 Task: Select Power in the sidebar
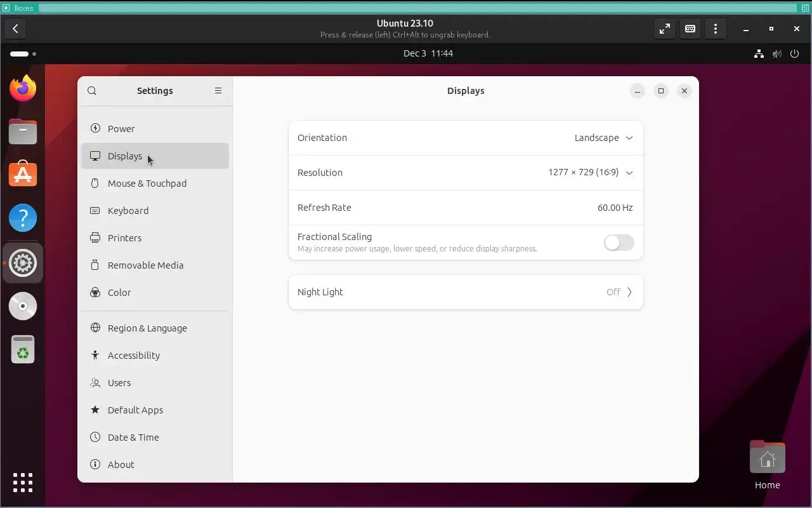pos(155,128)
